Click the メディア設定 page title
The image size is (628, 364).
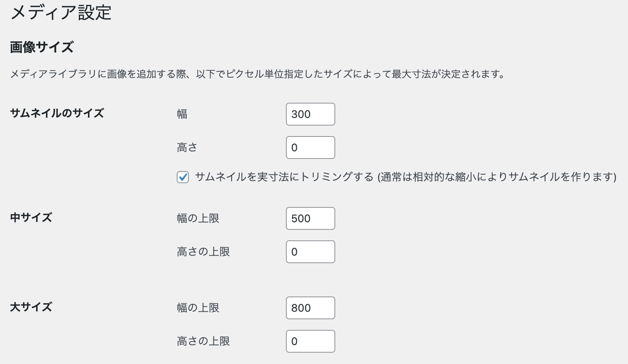coord(61,13)
